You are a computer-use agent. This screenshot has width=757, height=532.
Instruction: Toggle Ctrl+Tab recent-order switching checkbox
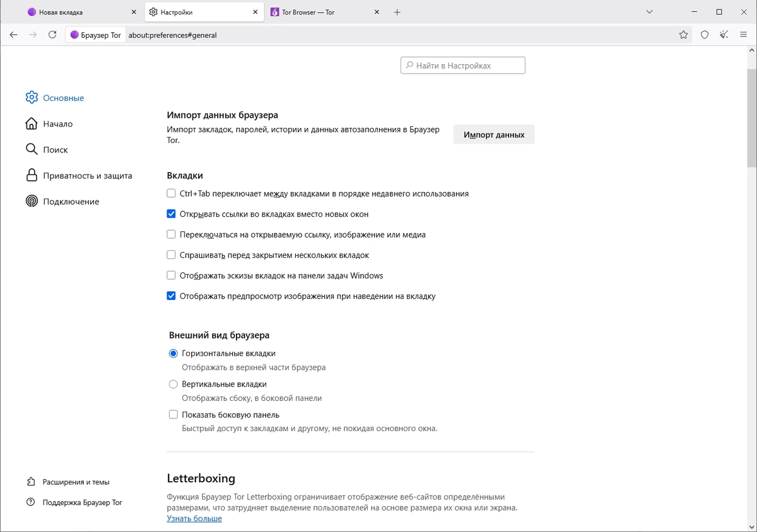(x=171, y=194)
